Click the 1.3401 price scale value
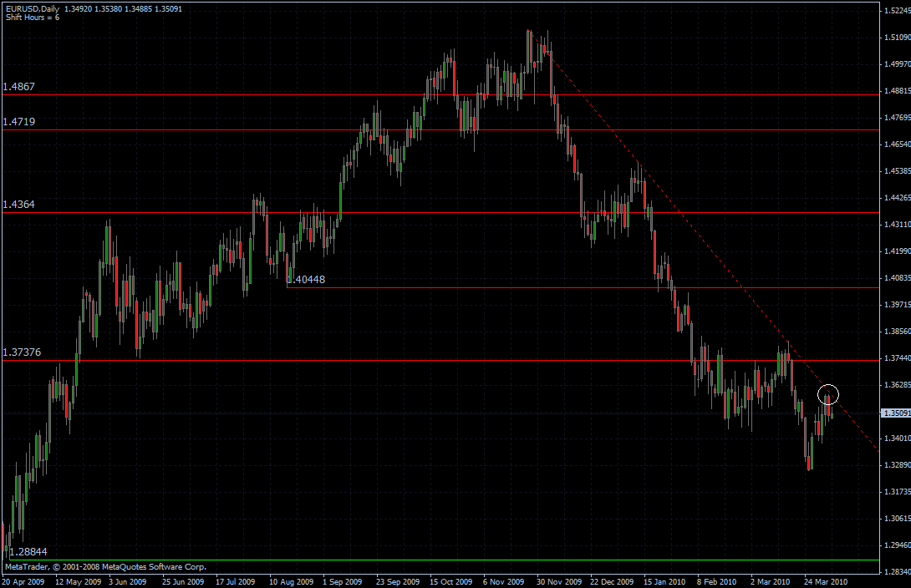The height and width of the screenshot is (588, 911). coord(897,438)
